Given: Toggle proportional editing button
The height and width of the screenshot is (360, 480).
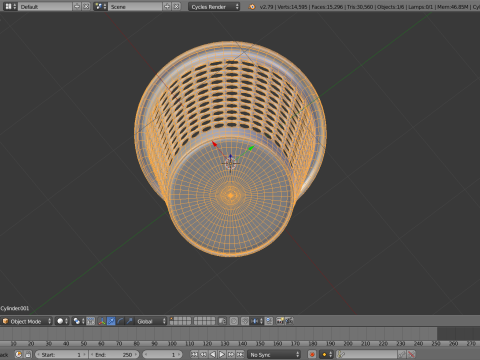Looking at the screenshot, I should [234, 321].
